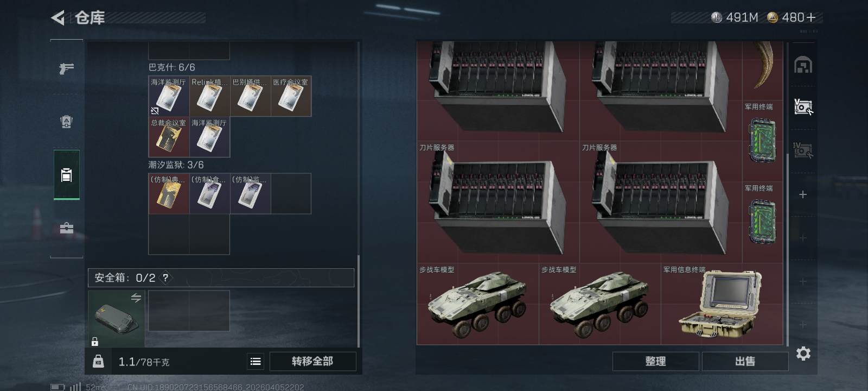The image size is (868, 391).
Task: Select the IV-level expansion storage tab
Action: [803, 150]
